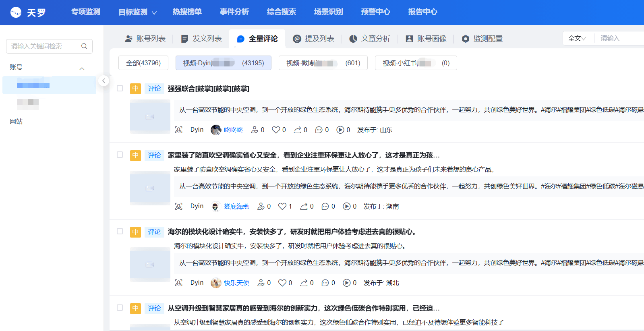
Task: Filter by 视频-Dyin (43195)
Action: (x=224, y=63)
